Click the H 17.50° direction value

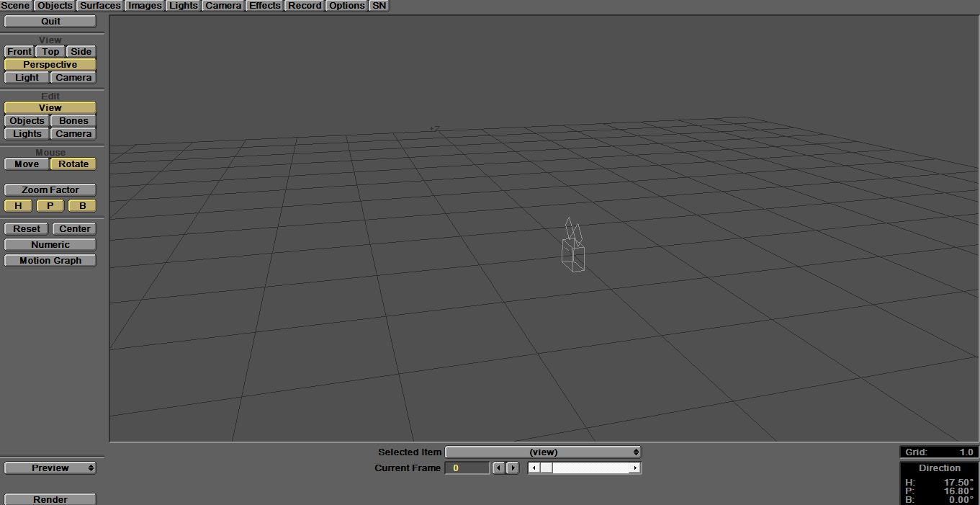958,483
